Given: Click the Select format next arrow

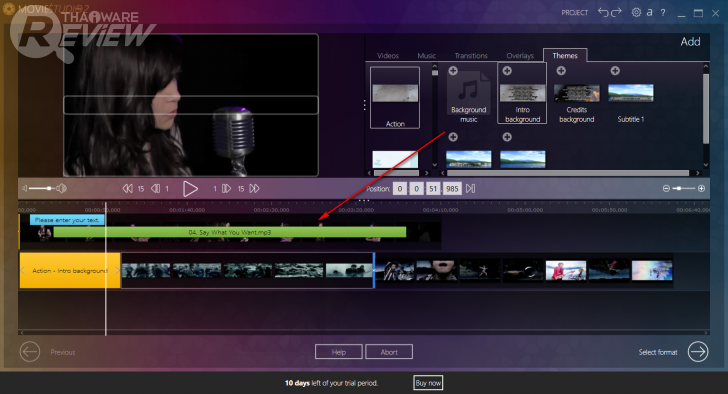Looking at the screenshot, I should point(698,352).
